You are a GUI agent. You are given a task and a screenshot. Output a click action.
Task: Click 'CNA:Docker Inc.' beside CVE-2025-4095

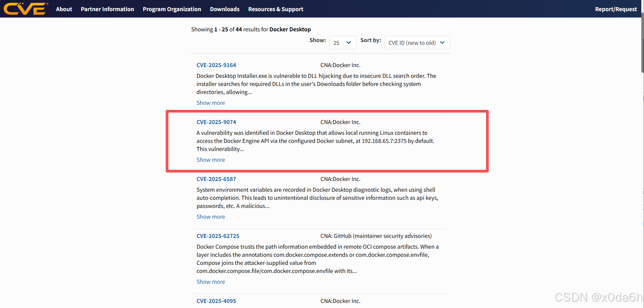click(x=340, y=301)
